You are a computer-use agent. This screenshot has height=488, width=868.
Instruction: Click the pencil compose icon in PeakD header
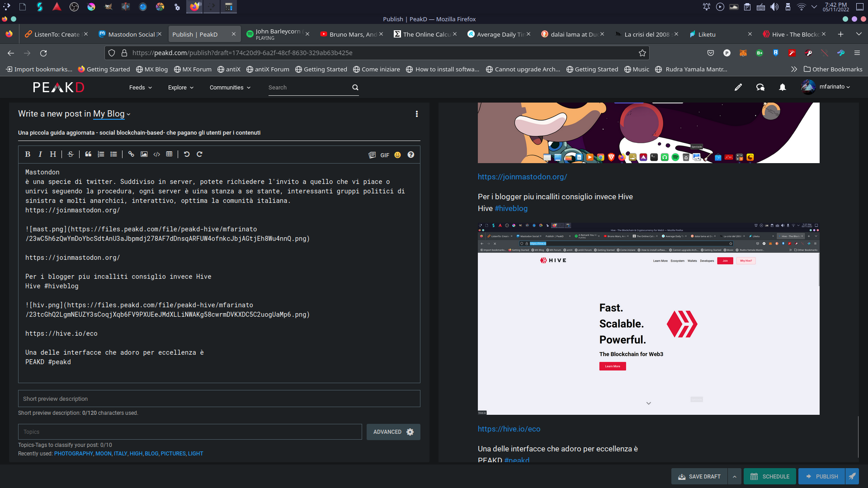[x=738, y=87]
